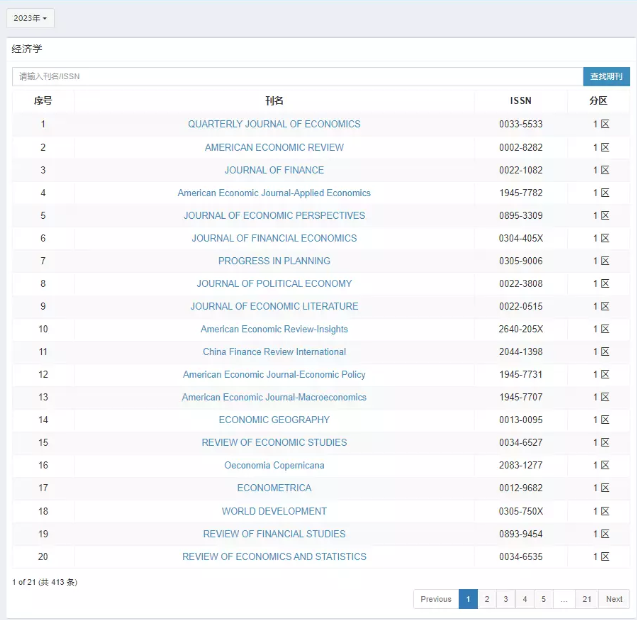Viewport: 637px width, 620px height.
Task: Open ECONOMETRICA link
Action: (x=274, y=488)
